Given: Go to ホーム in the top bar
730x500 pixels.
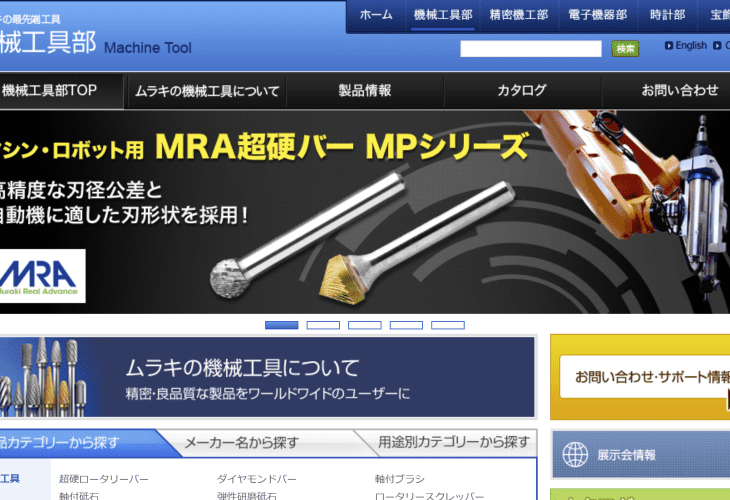Looking at the screenshot, I should (376, 15).
